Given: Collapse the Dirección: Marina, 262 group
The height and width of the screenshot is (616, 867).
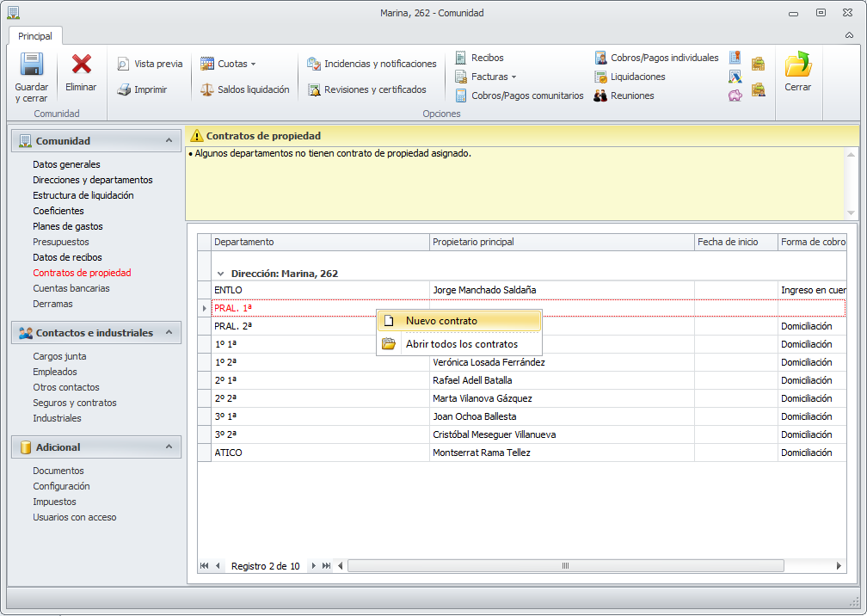Looking at the screenshot, I should coord(219,274).
